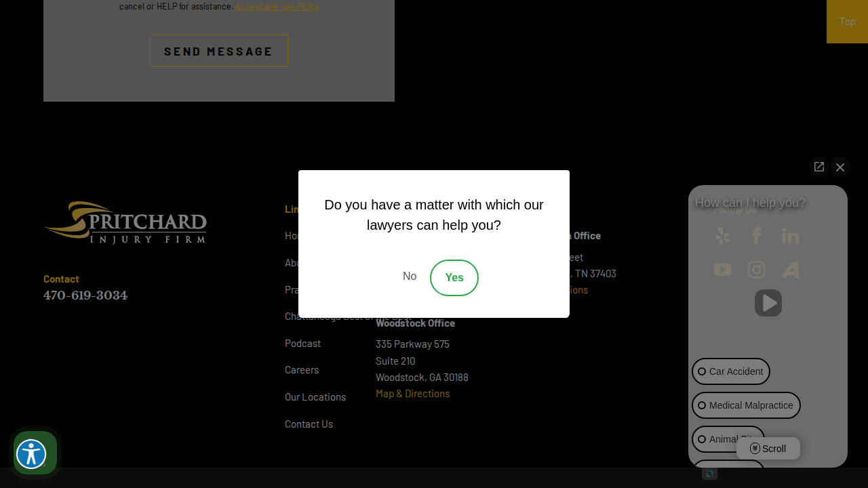868x488 pixels.
Task: Open the Contact Us footer link
Action: [x=309, y=424]
